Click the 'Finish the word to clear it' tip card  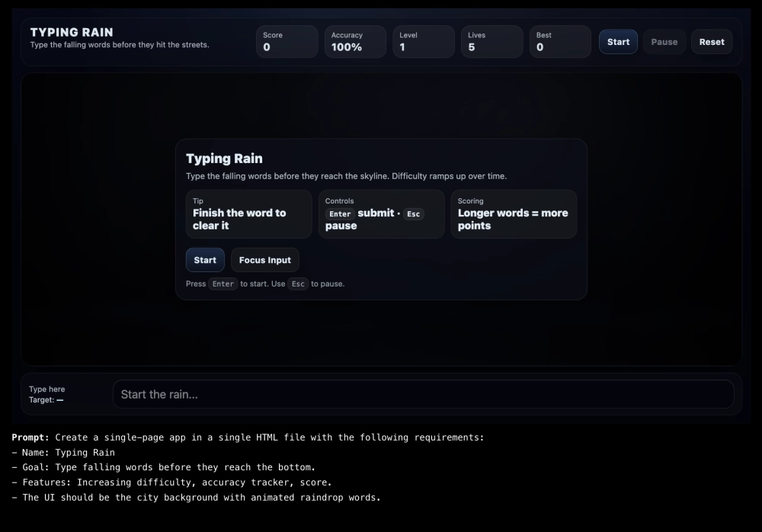[x=248, y=214]
